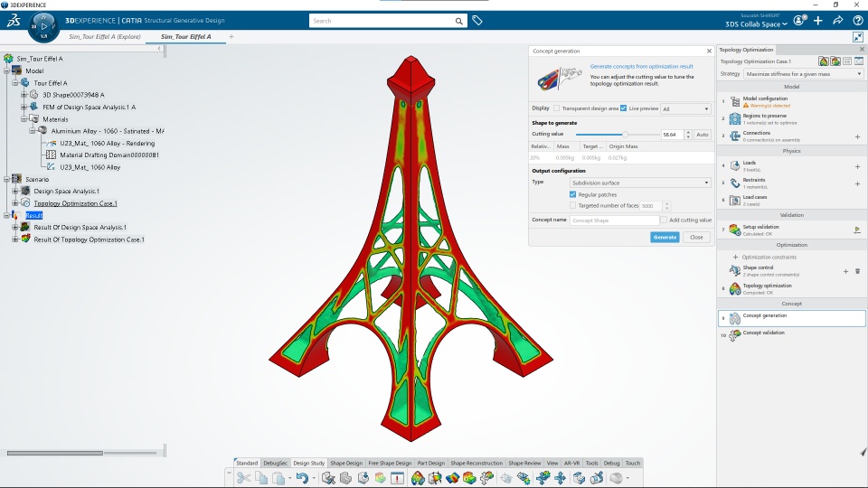
Task: Click the Cut scissors icon in bottom toolbar
Action: pyautogui.click(x=243, y=478)
